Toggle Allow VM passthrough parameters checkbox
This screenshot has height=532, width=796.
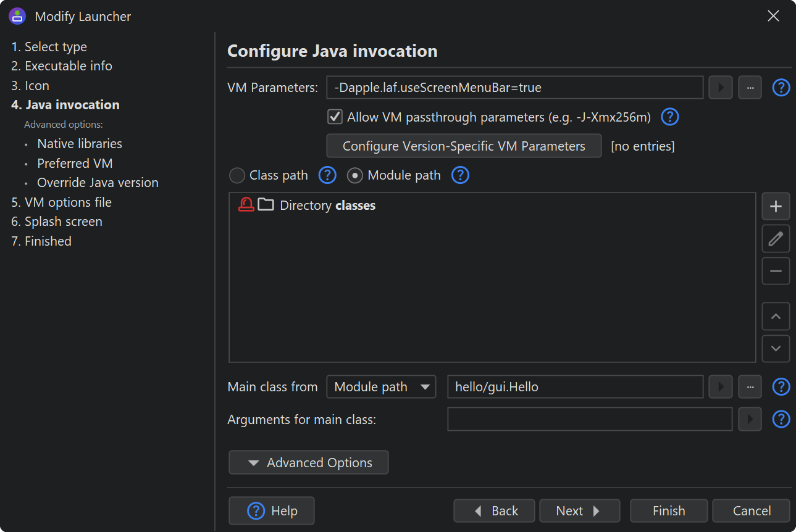tap(335, 117)
